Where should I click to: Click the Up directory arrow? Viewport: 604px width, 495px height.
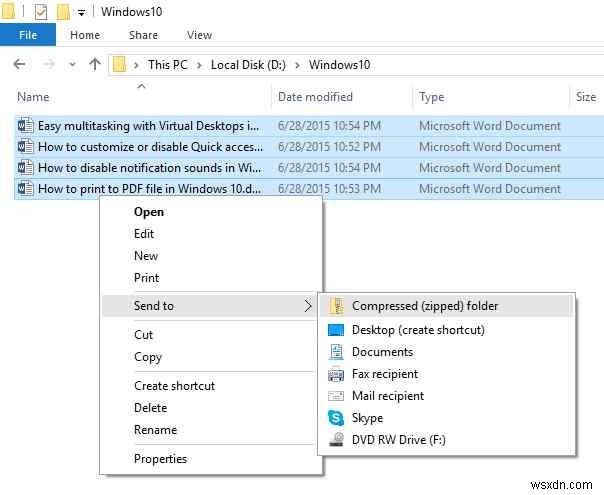pyautogui.click(x=95, y=64)
